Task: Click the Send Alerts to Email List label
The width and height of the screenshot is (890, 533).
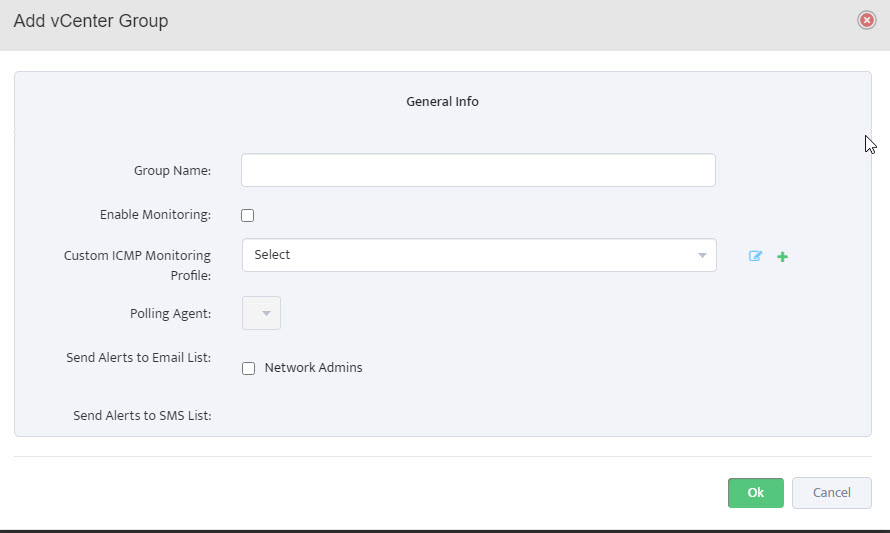Action: tap(138, 358)
